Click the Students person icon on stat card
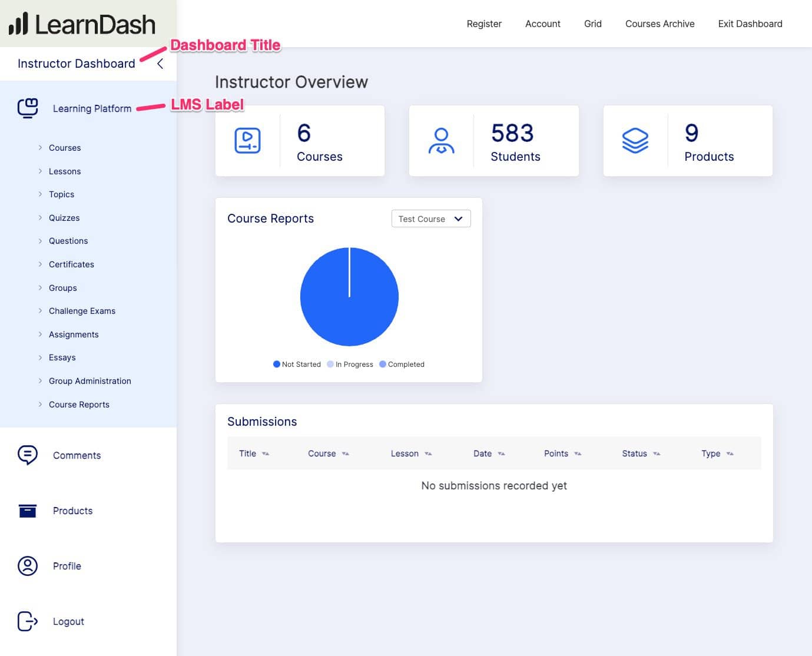This screenshot has width=812, height=656. click(442, 140)
